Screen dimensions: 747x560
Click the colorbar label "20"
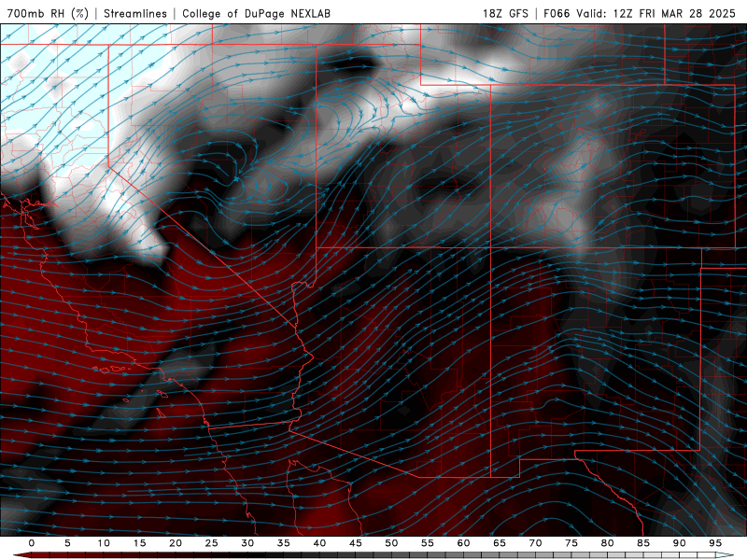[x=176, y=543]
